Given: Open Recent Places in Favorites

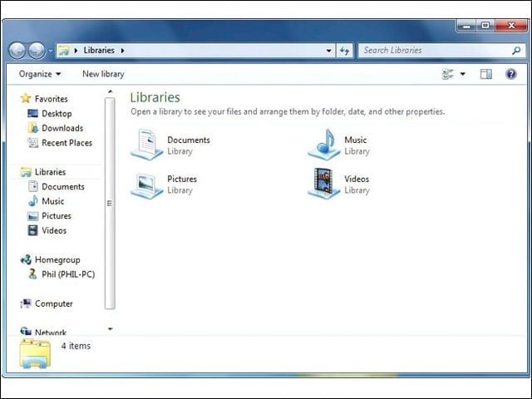Looking at the screenshot, I should tap(60, 143).
